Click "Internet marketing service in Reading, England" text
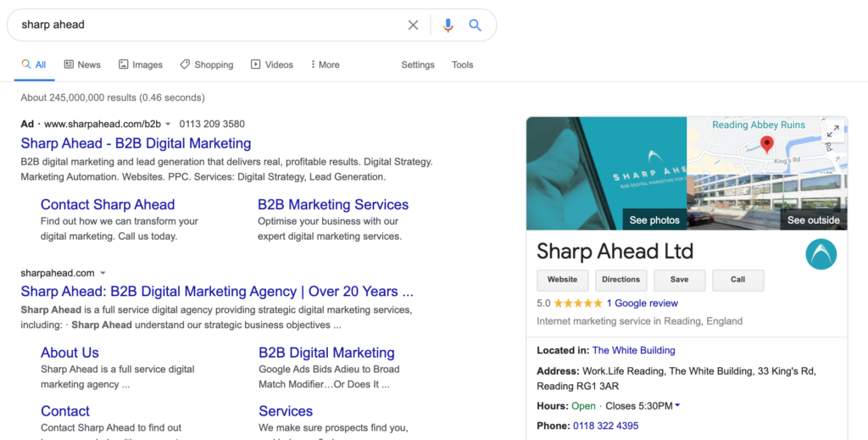This screenshot has width=868, height=440. (x=640, y=321)
